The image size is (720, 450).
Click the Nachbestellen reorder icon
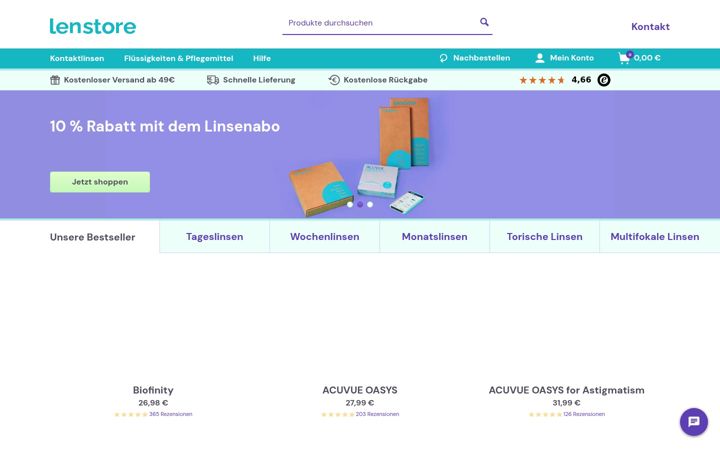443,58
